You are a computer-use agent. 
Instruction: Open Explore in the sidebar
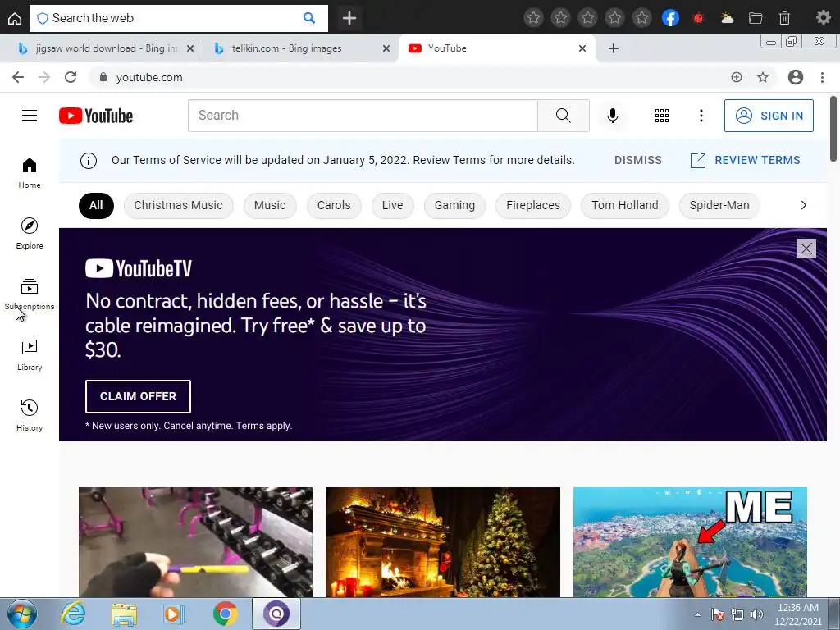click(30, 234)
